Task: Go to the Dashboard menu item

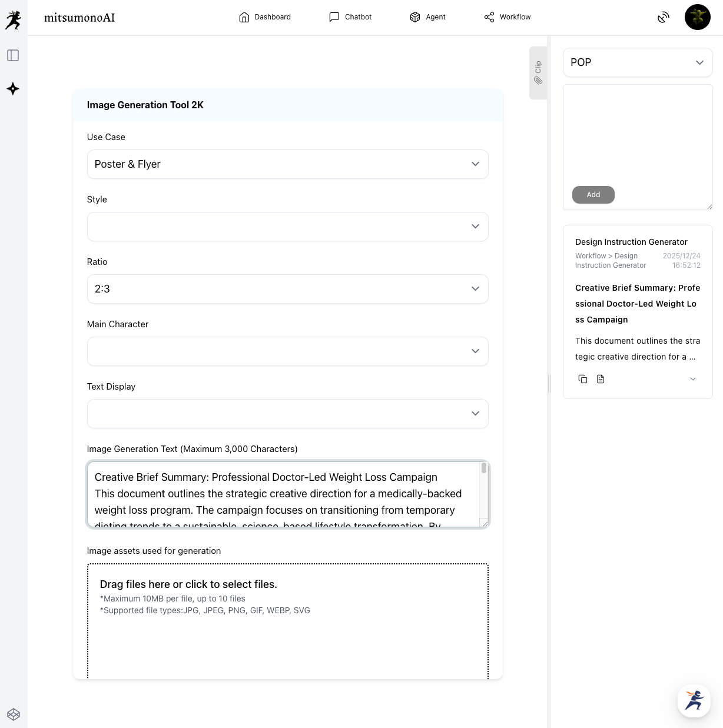Action: click(x=265, y=17)
